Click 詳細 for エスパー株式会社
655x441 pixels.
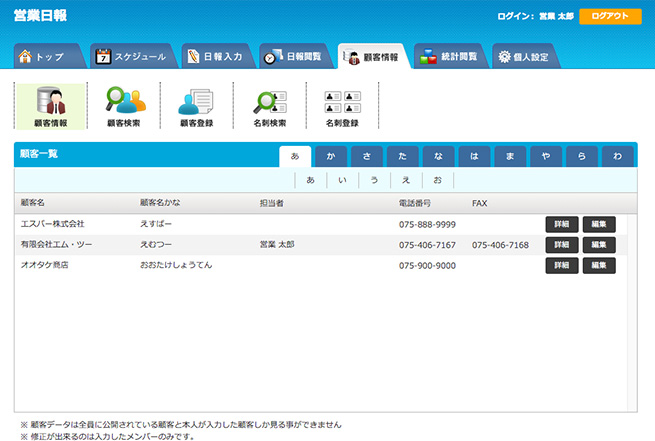coord(562,224)
